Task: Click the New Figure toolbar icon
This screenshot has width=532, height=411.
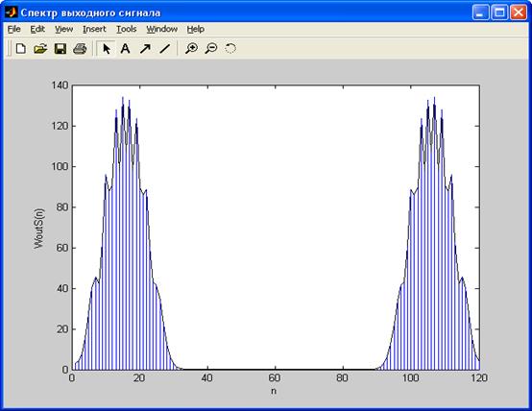Action: tap(21, 49)
